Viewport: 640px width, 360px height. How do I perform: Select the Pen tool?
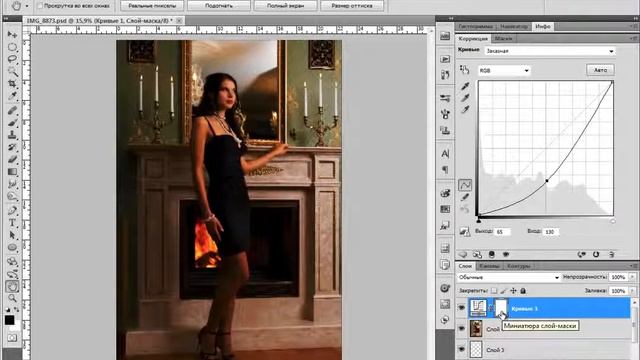click(x=12, y=211)
